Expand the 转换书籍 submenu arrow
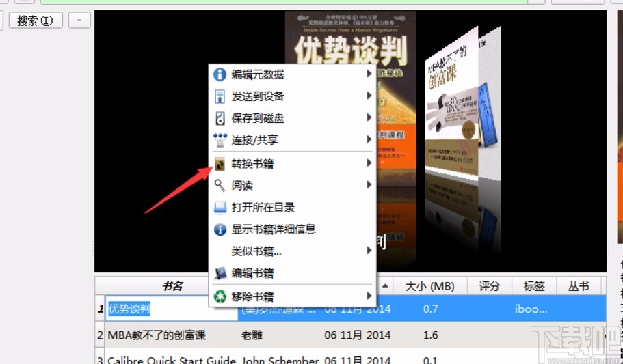 point(369,163)
